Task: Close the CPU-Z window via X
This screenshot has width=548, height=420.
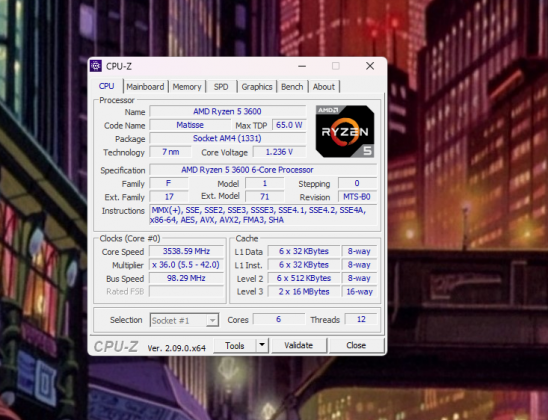Action: [x=370, y=66]
